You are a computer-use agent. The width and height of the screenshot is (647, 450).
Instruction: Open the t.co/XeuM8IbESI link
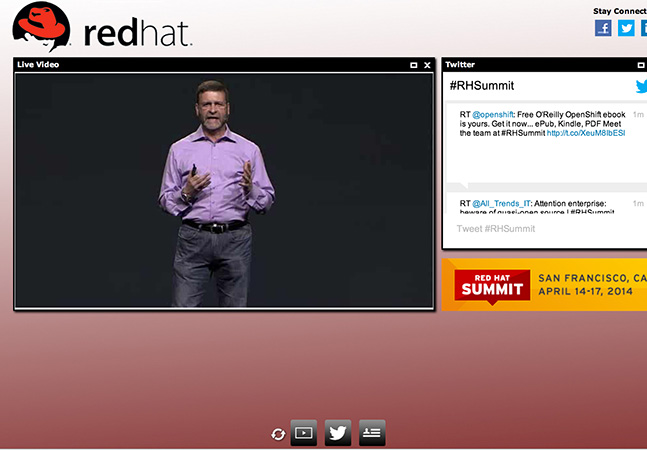(586, 133)
